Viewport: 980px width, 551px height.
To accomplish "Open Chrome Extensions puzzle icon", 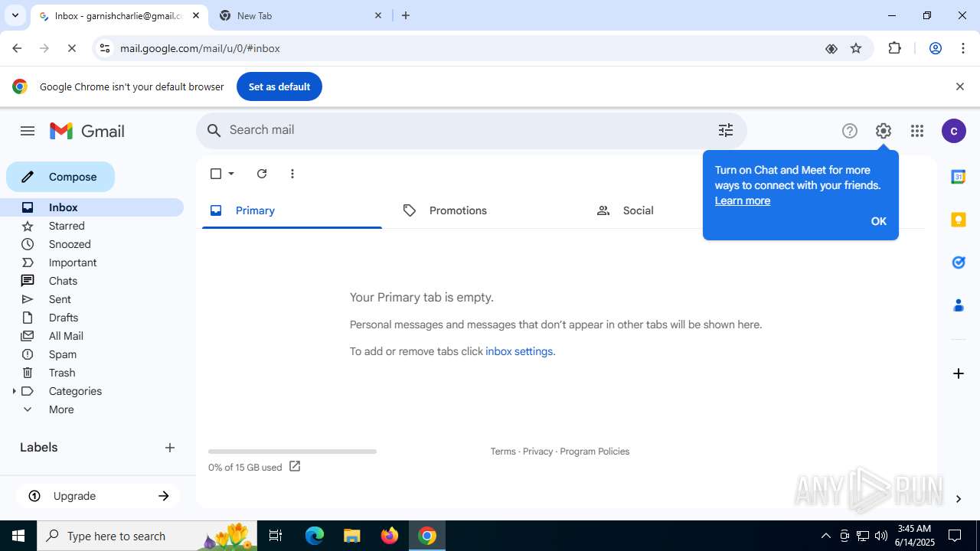I will pyautogui.click(x=894, y=48).
